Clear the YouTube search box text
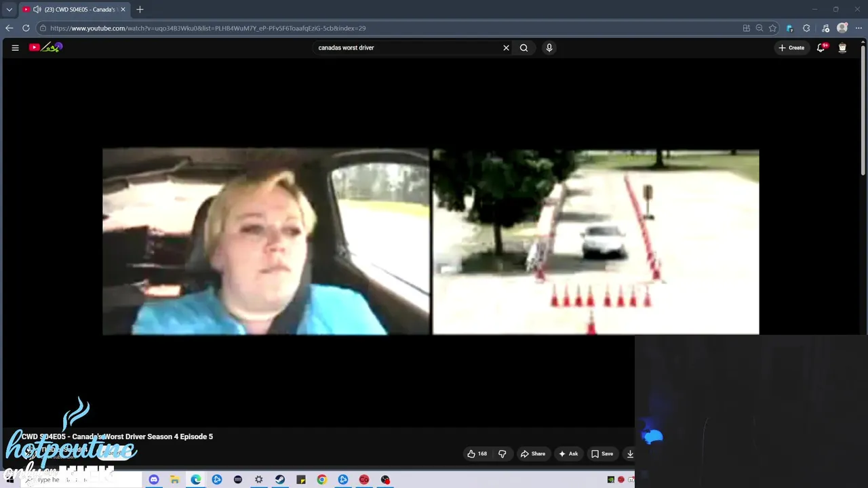This screenshot has height=488, width=868. click(506, 47)
